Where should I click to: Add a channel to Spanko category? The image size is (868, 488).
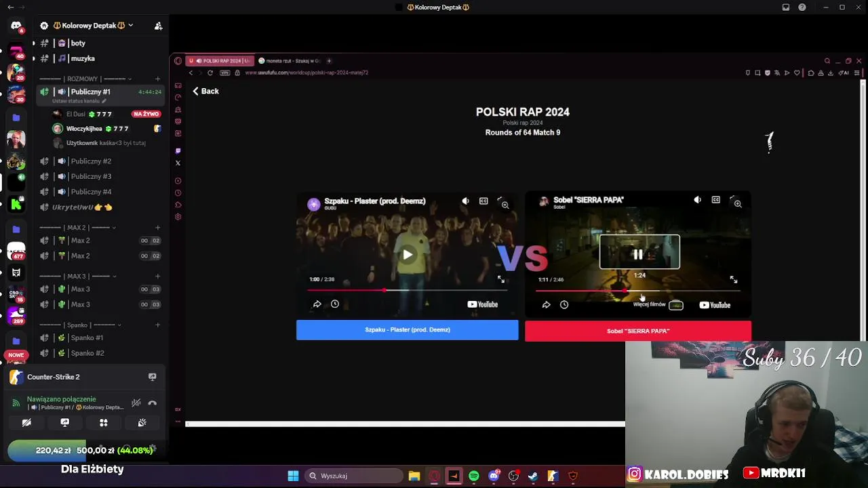tap(158, 325)
